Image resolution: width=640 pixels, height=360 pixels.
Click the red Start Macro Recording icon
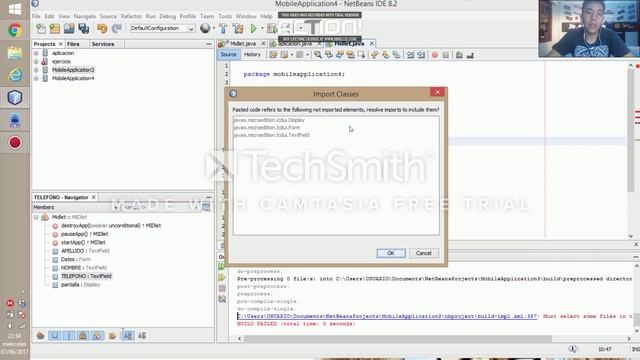point(435,55)
